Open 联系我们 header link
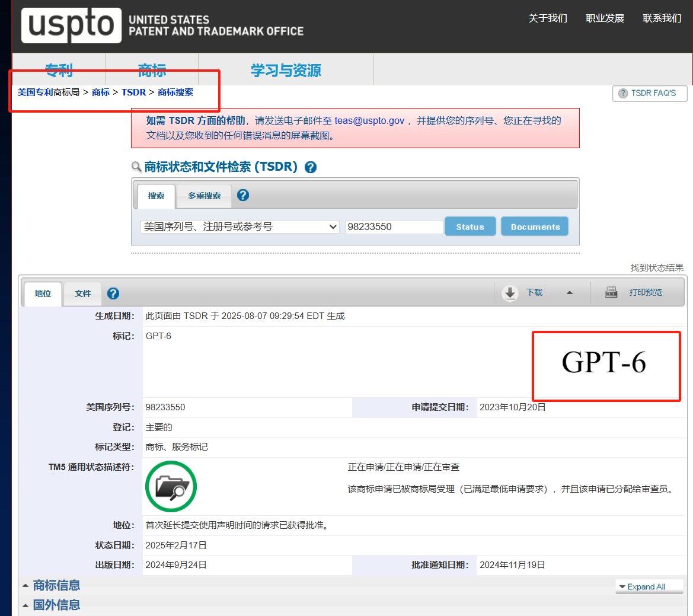 tap(662, 18)
